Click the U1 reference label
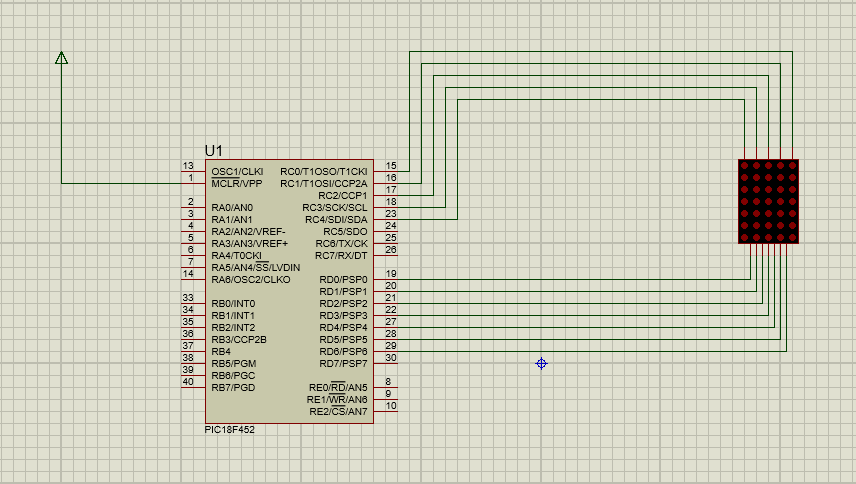 (x=213, y=151)
